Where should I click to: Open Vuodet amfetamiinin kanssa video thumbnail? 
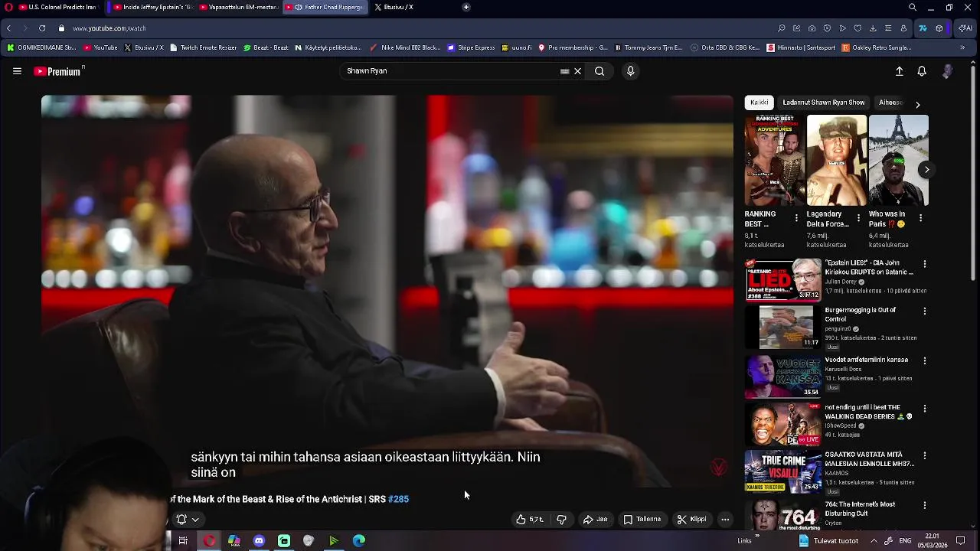coord(782,376)
